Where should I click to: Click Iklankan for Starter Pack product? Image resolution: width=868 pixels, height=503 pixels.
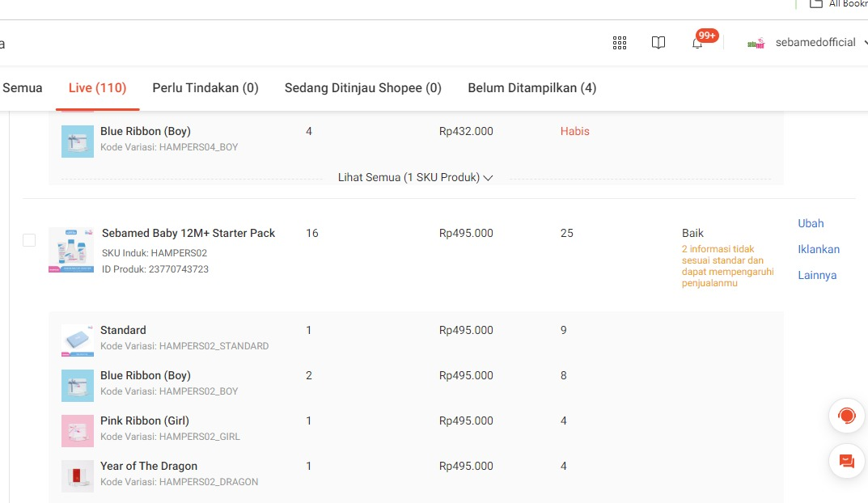(818, 249)
